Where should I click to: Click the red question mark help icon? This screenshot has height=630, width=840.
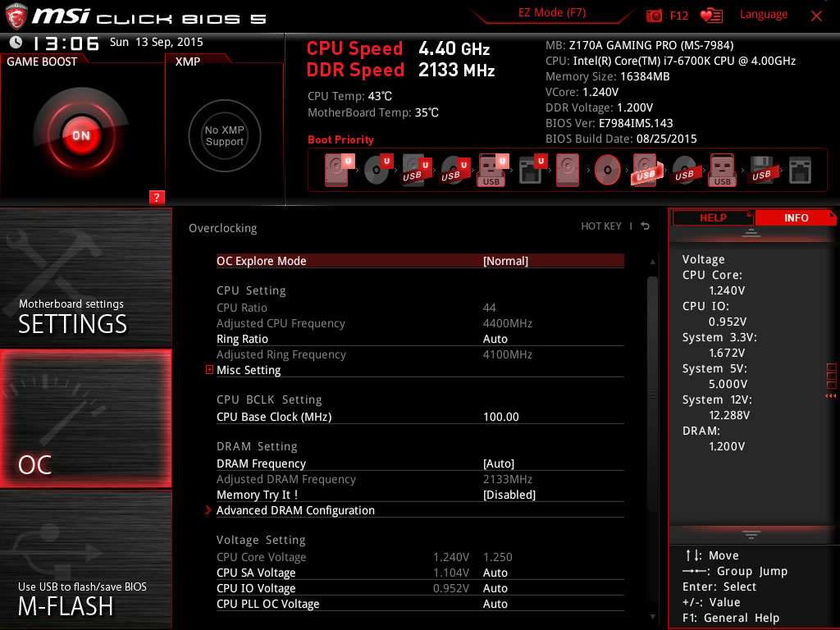(x=157, y=197)
